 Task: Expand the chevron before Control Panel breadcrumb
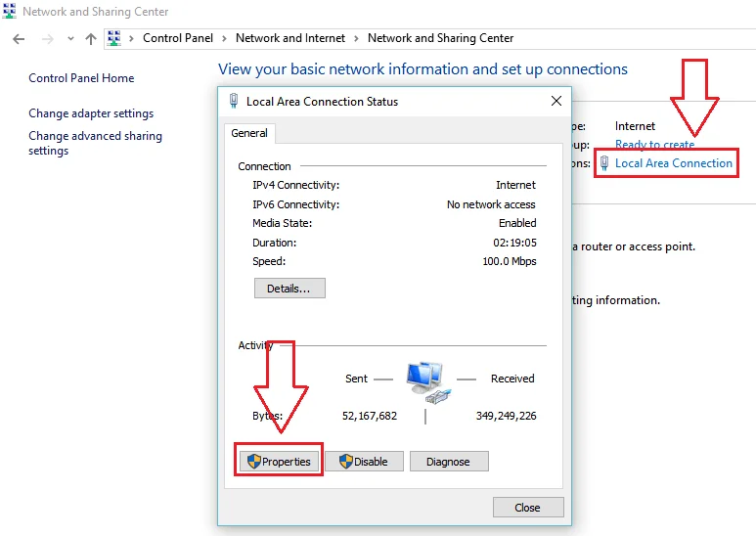(x=131, y=38)
